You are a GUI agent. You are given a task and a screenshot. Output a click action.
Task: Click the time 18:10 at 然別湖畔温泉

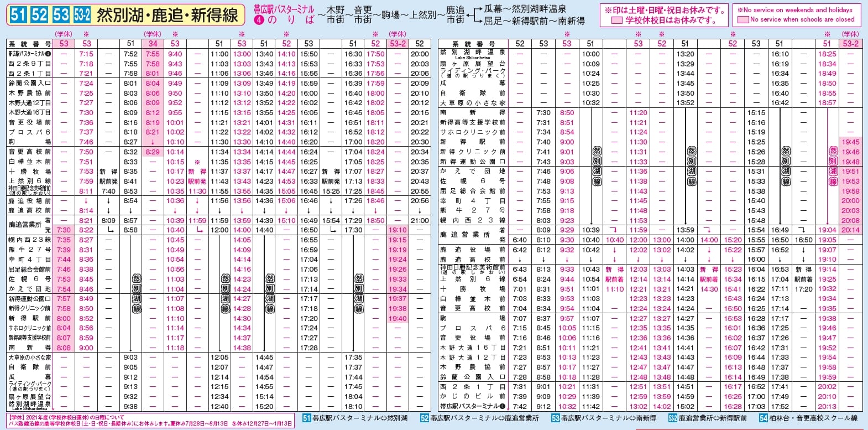click(353, 406)
